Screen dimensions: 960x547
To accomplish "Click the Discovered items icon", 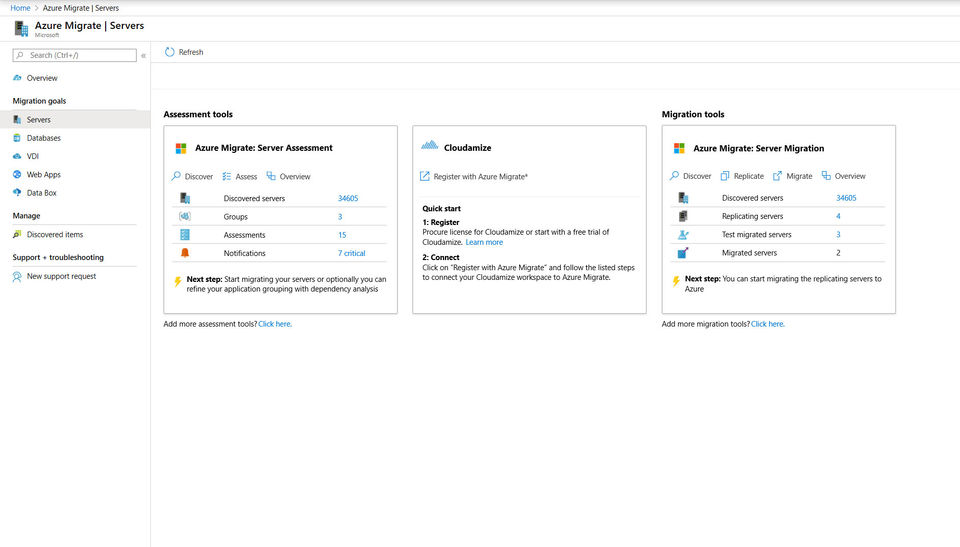I will click(17, 235).
